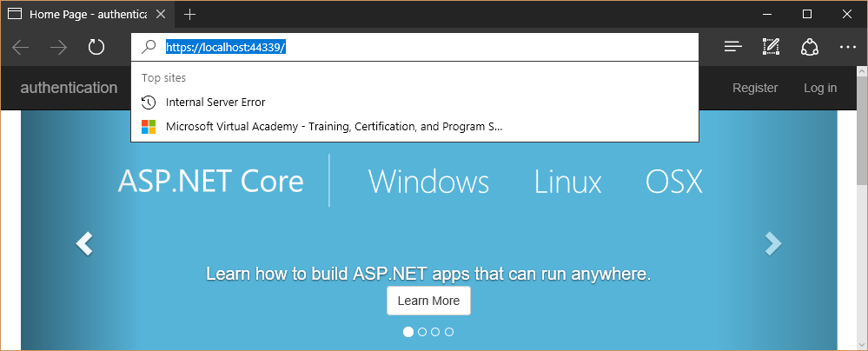The image size is (868, 351).
Task: Select the fourth carousel indicator dot
Action: [449, 332]
